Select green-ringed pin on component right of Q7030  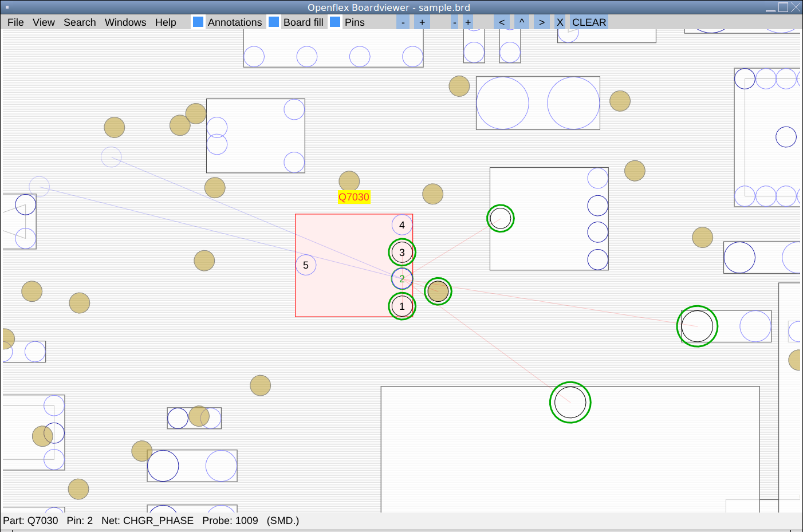tap(501, 219)
